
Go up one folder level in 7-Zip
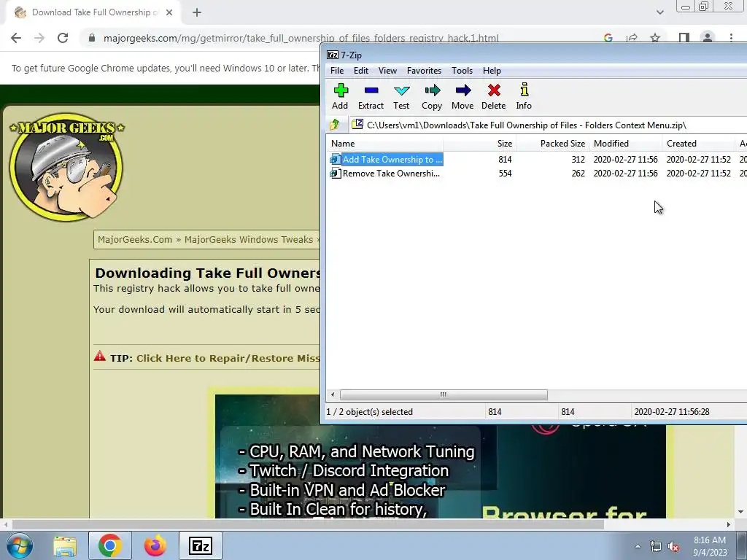[x=335, y=125]
